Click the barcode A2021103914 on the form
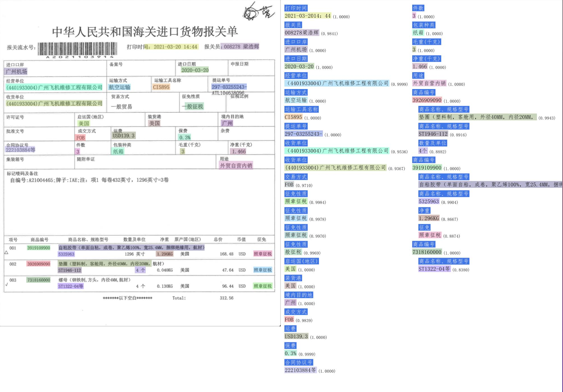 (78, 50)
